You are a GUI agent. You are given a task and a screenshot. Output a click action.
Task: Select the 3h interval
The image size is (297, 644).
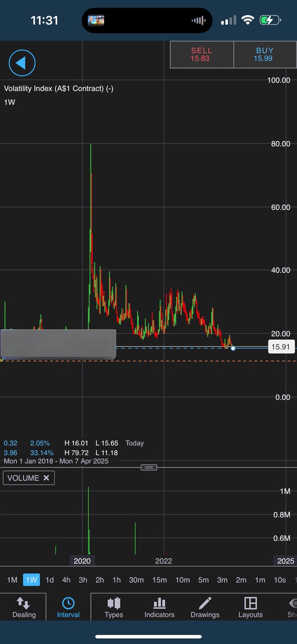click(x=83, y=580)
